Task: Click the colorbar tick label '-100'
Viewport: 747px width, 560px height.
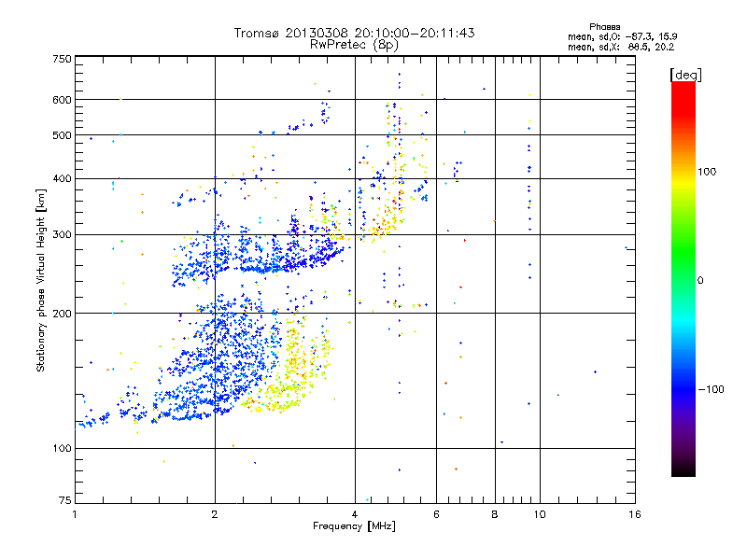Action: [x=711, y=389]
